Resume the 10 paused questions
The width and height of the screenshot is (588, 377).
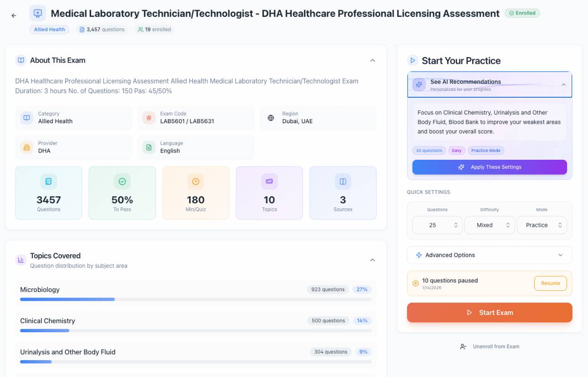coord(550,283)
